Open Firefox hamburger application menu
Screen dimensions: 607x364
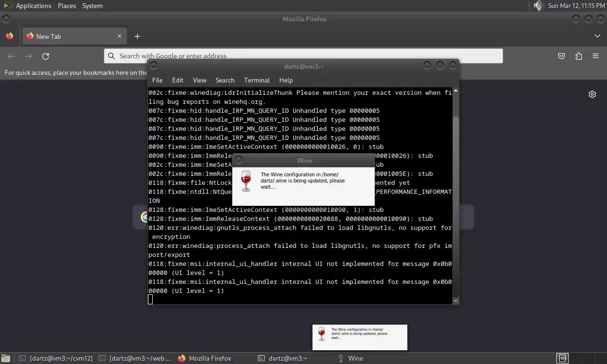coord(596,56)
